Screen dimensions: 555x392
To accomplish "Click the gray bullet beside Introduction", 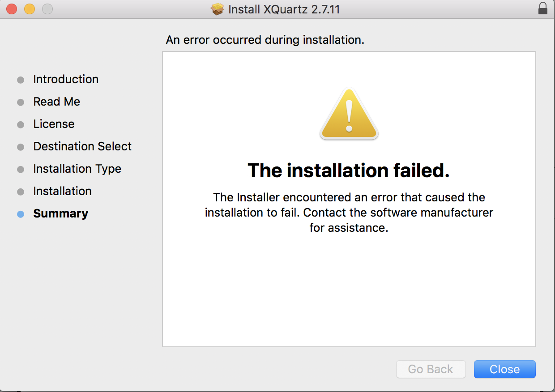I will 21,80.
